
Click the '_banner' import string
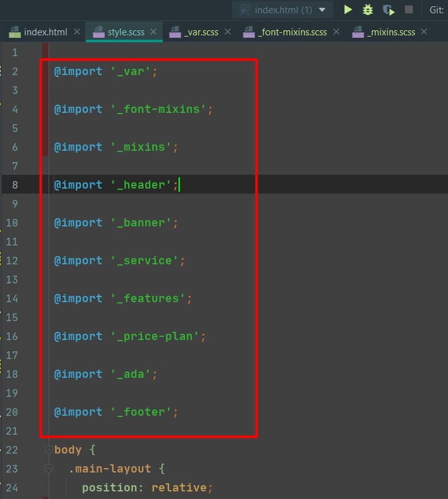pyautogui.click(x=141, y=223)
